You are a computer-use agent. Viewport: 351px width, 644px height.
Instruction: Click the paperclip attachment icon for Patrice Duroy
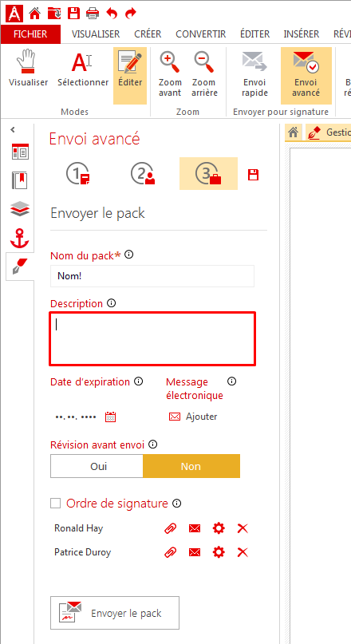(171, 552)
